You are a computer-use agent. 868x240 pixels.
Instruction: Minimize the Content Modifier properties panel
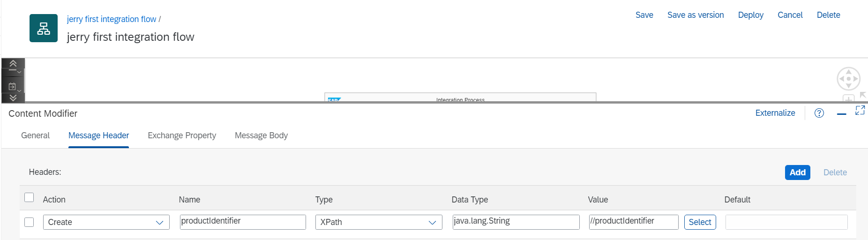tap(841, 113)
